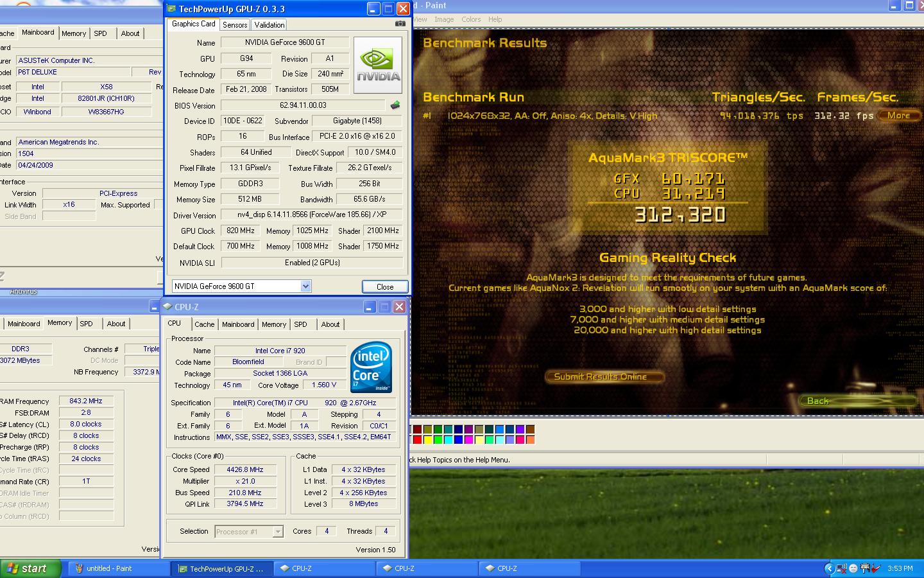The height and width of the screenshot is (578, 924).
Task: Switch to TechPowerUp GPU-Z taskbar item
Action: [222, 568]
